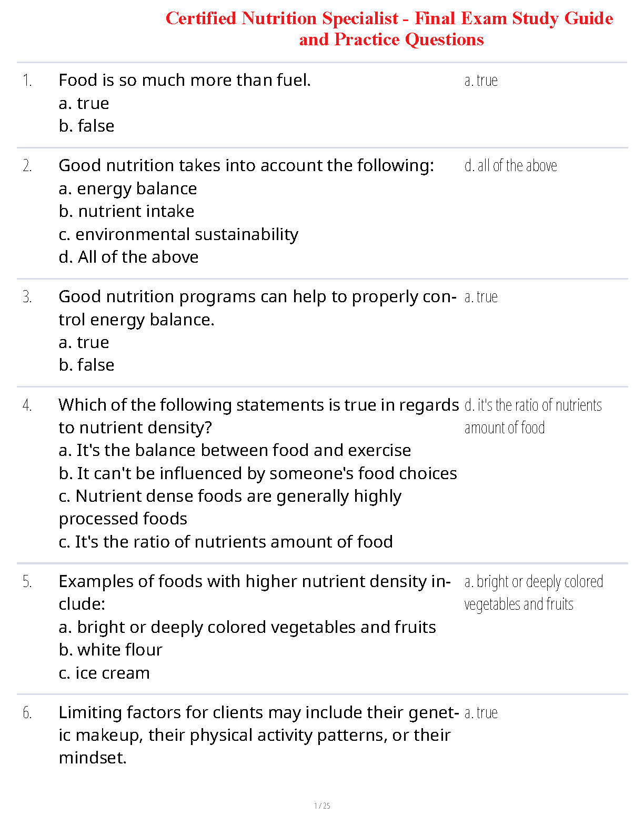Select "a. true" option listed under question 3
The width and height of the screenshot is (644, 834).
click(84, 342)
